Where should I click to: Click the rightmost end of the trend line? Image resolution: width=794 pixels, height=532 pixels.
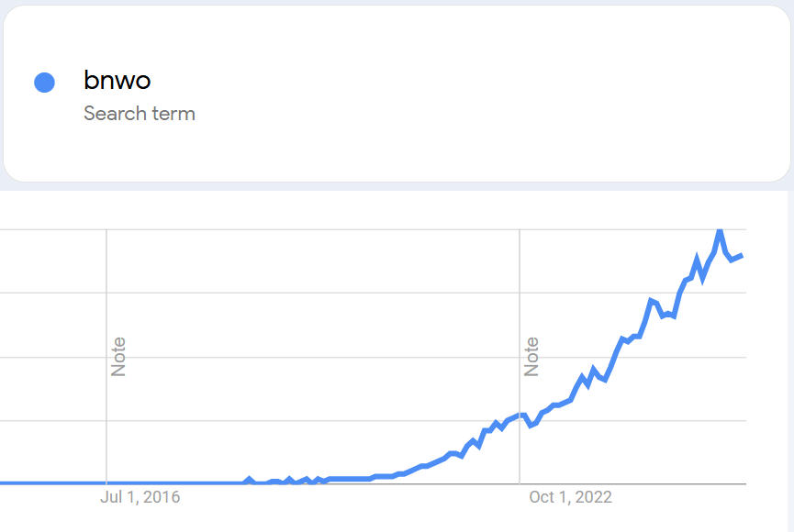click(742, 256)
